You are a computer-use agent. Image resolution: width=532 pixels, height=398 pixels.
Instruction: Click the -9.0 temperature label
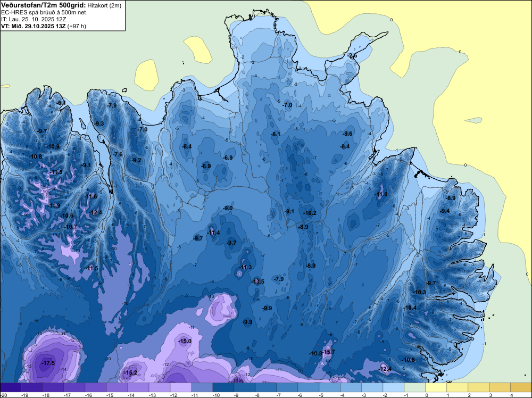(x=228, y=209)
